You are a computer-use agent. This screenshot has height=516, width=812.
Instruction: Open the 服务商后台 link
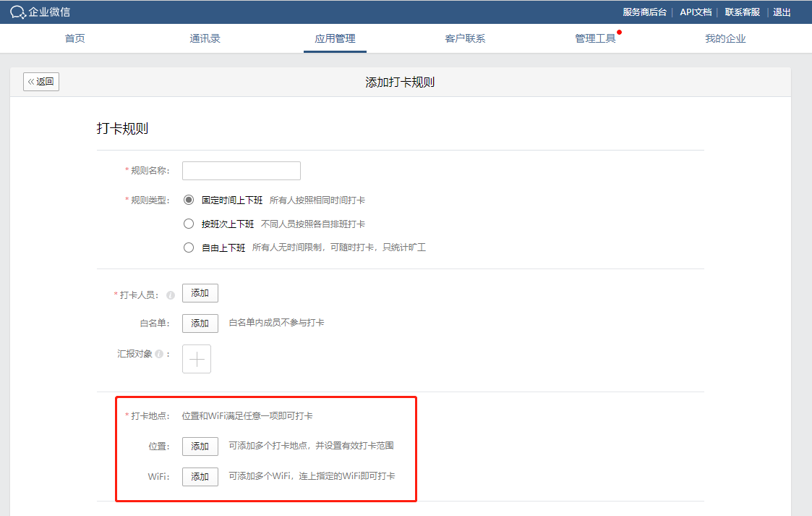tap(645, 12)
